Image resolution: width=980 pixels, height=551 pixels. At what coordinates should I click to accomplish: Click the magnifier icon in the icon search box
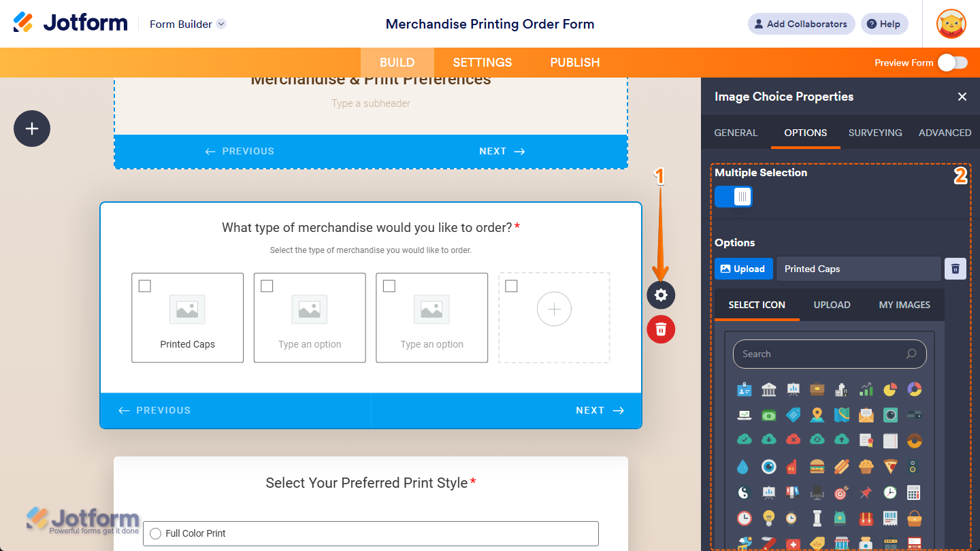911,354
